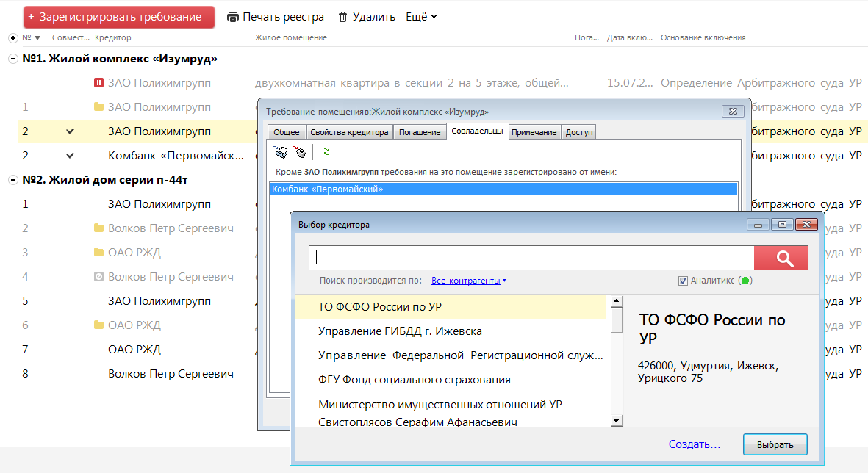This screenshot has width=868, height=473.
Task: Open the Ещё dropdown menu
Action: tap(421, 17)
